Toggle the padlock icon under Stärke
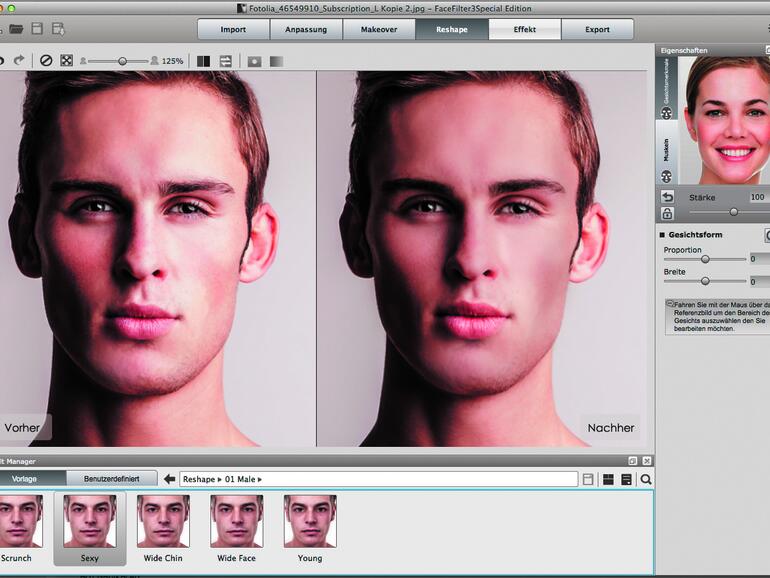 pyautogui.click(x=667, y=213)
